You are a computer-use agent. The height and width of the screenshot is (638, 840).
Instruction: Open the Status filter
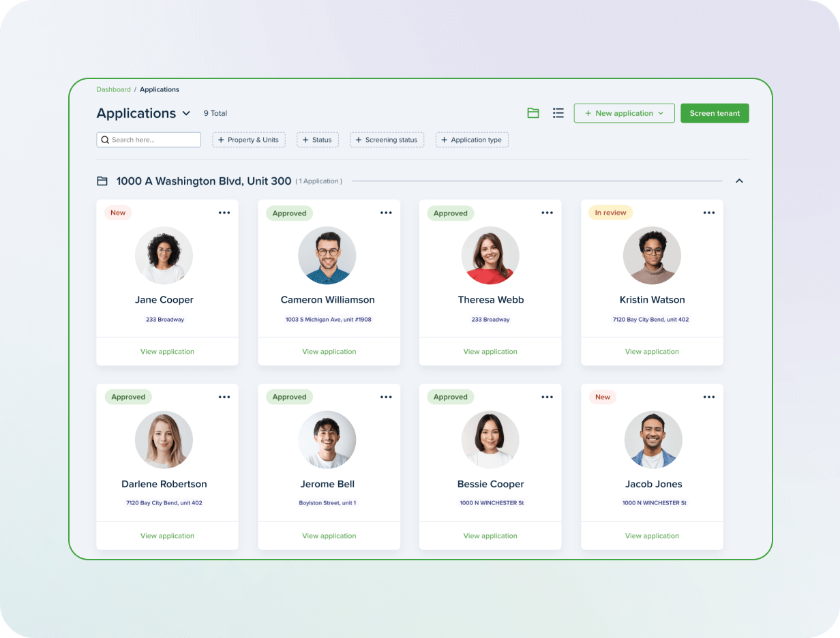318,139
